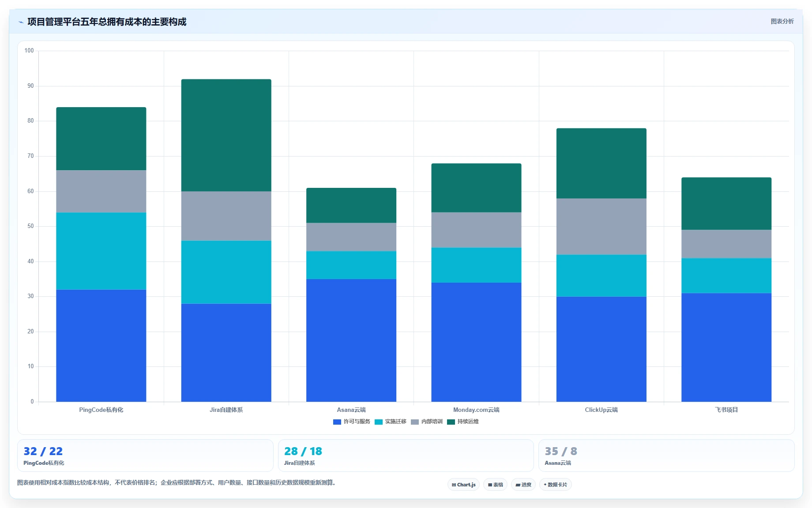Click Jira自建体系 cyan 实施迁移 bar segment
Screen dimensions: 812x508
tap(226, 272)
